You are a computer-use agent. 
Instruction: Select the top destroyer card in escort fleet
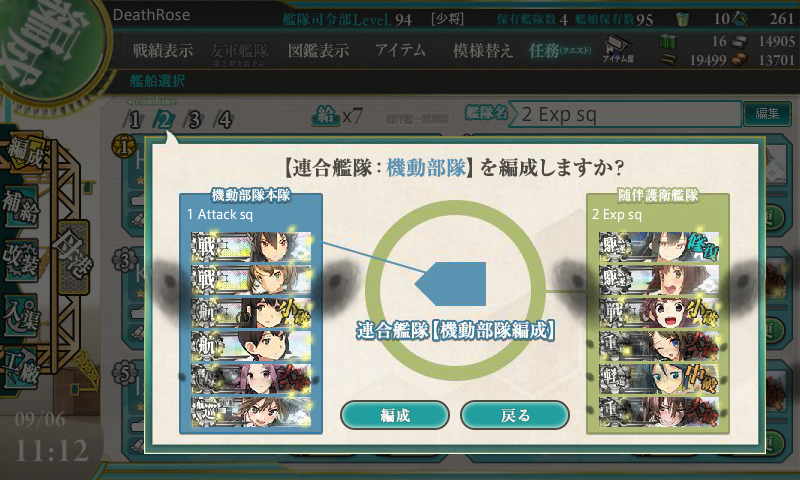[x=659, y=247]
